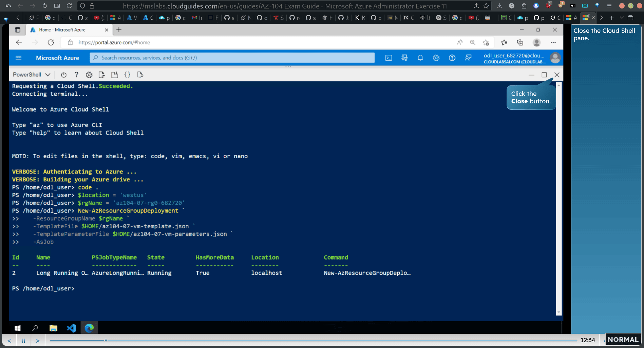
Task: Focus the Azure search resources box
Action: point(232,58)
